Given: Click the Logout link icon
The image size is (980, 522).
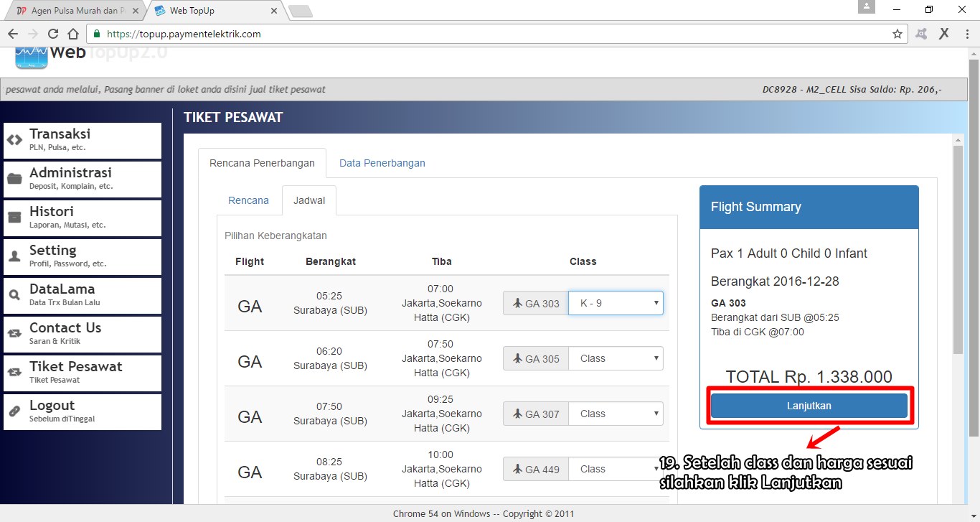Looking at the screenshot, I should [x=14, y=411].
